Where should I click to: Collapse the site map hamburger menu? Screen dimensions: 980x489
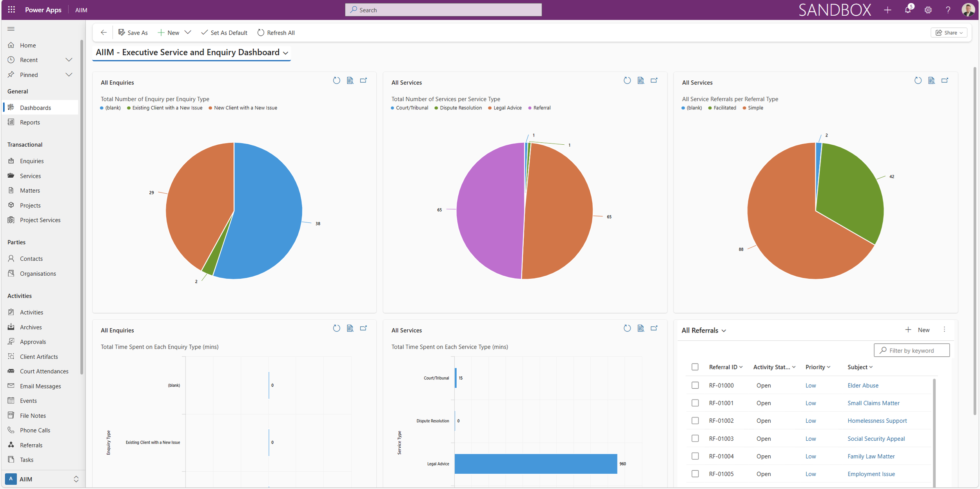click(11, 29)
